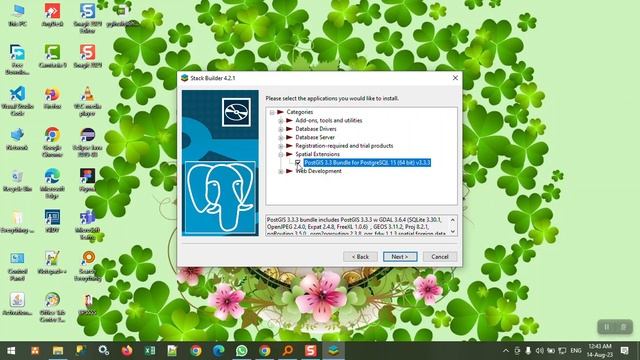Open Notepad++ desktop shortcut
Screen dimensions: 640x360
click(52, 263)
